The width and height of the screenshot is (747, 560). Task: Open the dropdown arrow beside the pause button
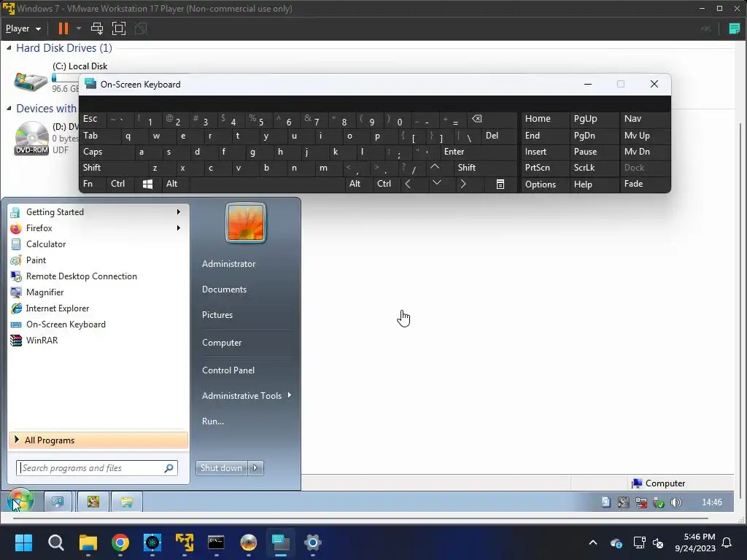point(79,28)
